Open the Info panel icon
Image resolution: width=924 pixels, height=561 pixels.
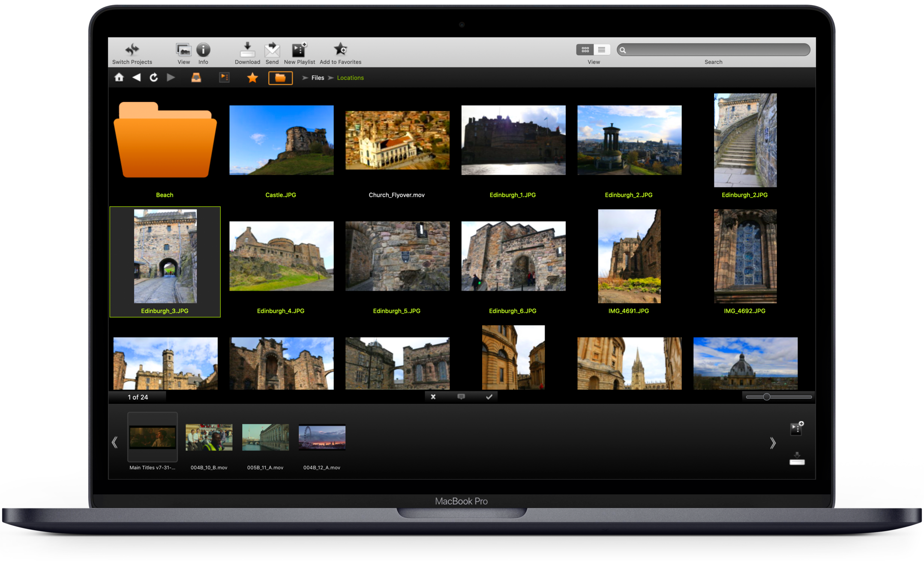(x=203, y=50)
